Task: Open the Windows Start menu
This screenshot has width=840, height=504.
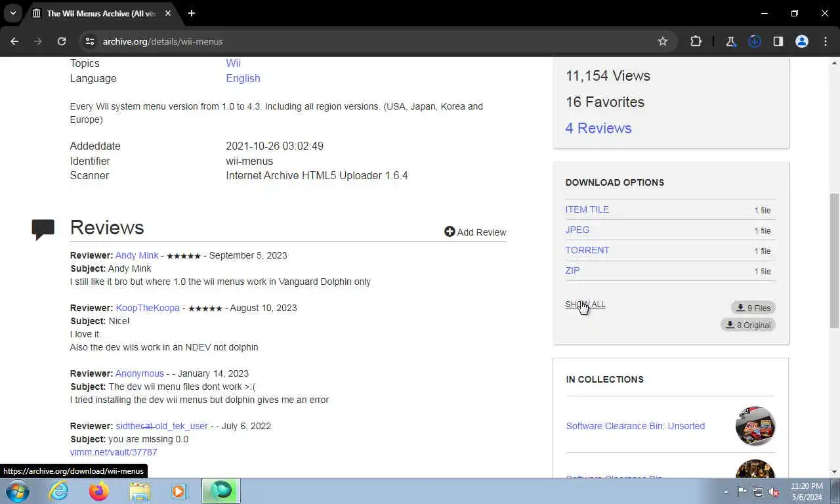Action: click(18, 491)
